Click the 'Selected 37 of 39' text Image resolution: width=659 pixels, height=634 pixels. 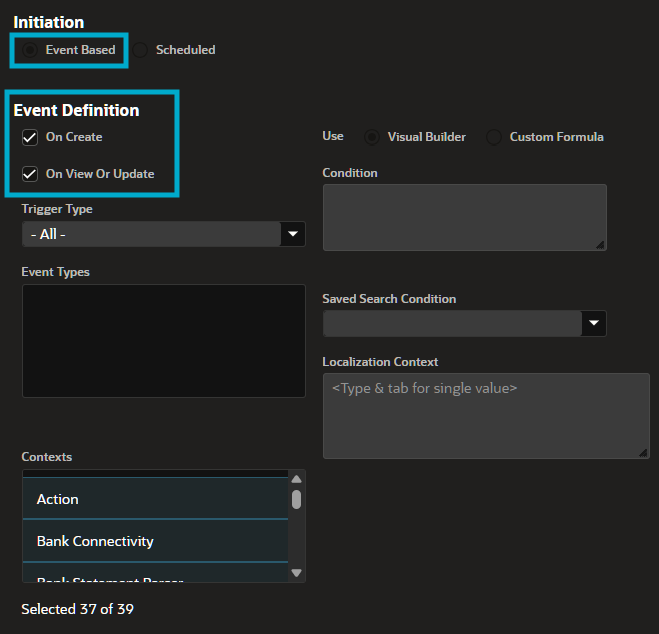coord(77,609)
